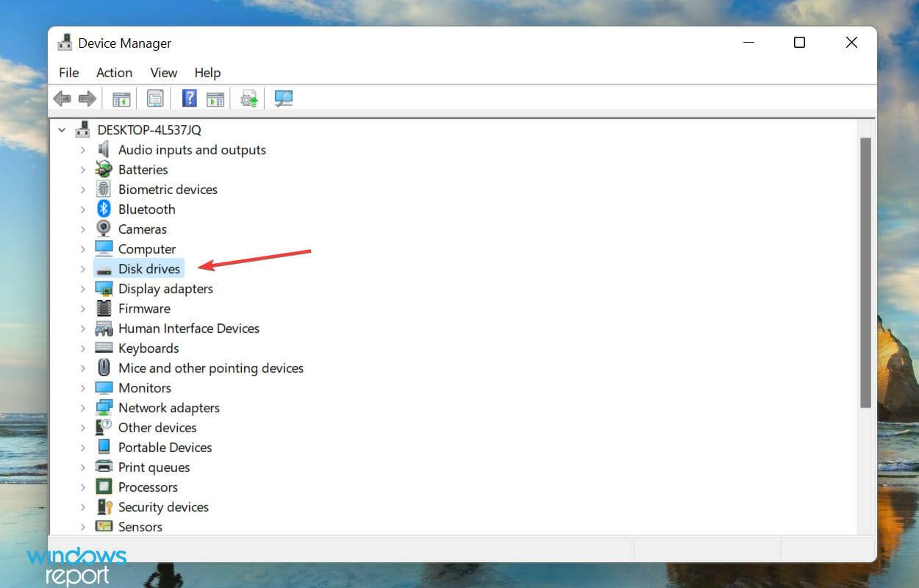
Task: Click the Biometric devices fingerprint icon
Action: (x=104, y=189)
